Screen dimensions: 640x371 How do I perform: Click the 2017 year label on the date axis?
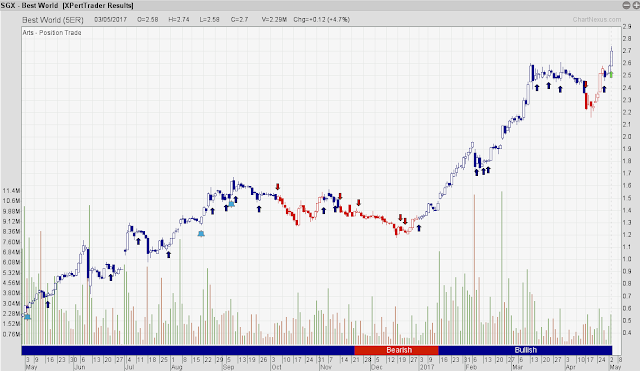point(427,367)
